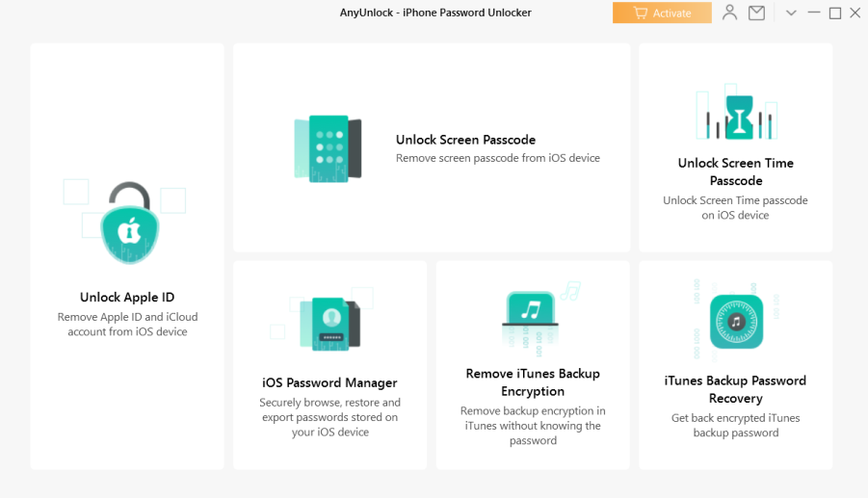Click the iTunes backup safe dial icon
Image resolution: width=868 pixels, height=498 pixels.
click(736, 322)
